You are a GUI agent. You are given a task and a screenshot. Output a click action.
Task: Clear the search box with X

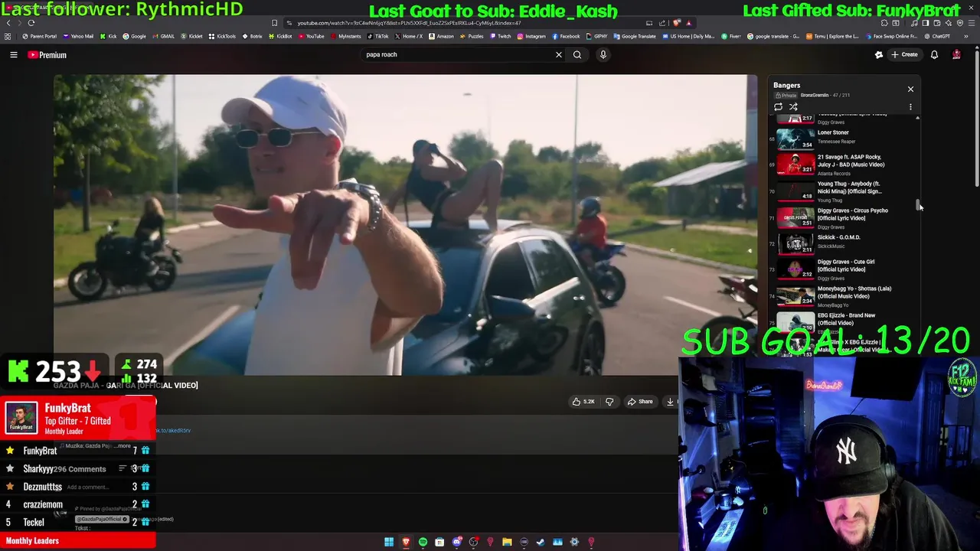point(558,54)
